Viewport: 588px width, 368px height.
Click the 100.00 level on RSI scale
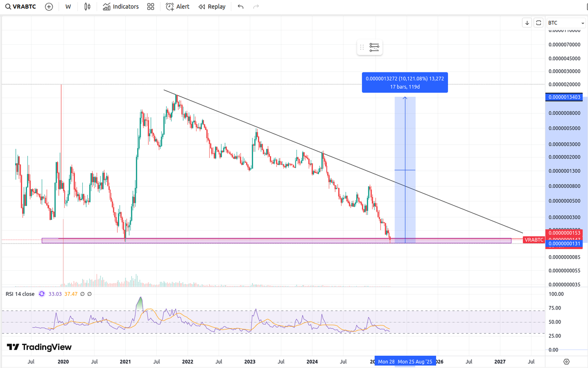(557, 294)
